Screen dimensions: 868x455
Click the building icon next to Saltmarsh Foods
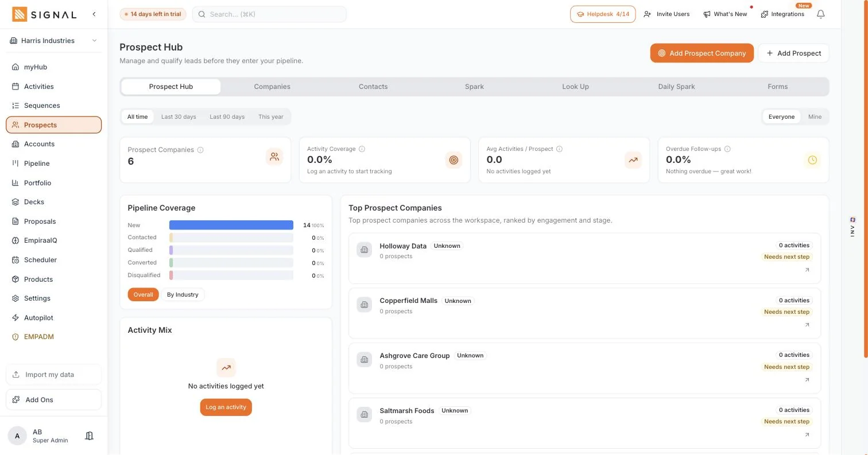click(x=365, y=414)
